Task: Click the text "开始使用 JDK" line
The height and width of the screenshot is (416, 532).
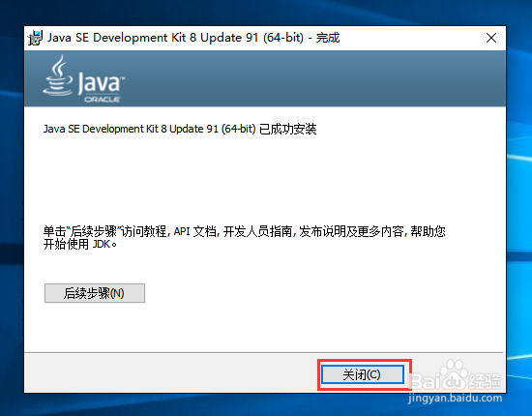Action: [x=79, y=245]
